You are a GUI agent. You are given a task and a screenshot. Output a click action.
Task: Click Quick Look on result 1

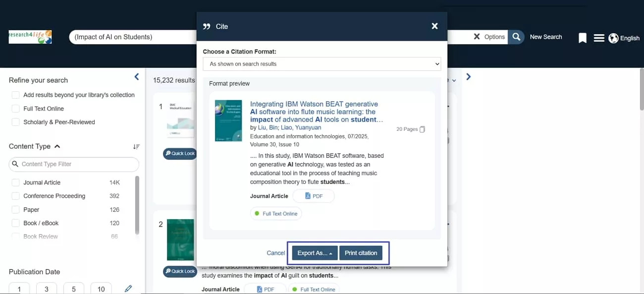coord(179,154)
